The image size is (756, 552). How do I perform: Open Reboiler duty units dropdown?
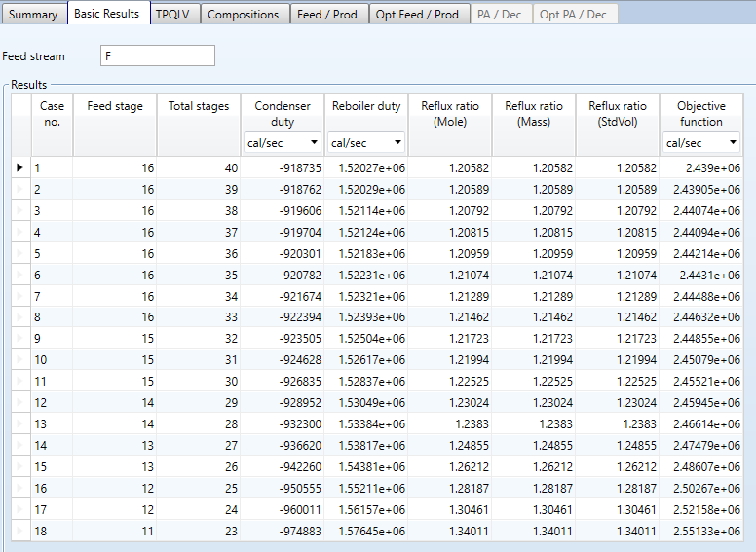click(366, 142)
